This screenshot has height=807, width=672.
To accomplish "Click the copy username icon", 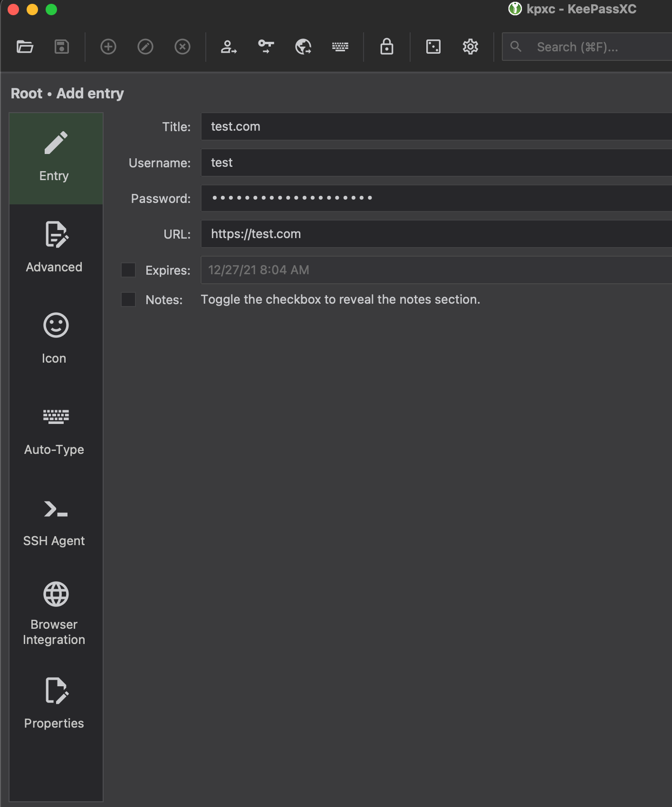I will 229,47.
